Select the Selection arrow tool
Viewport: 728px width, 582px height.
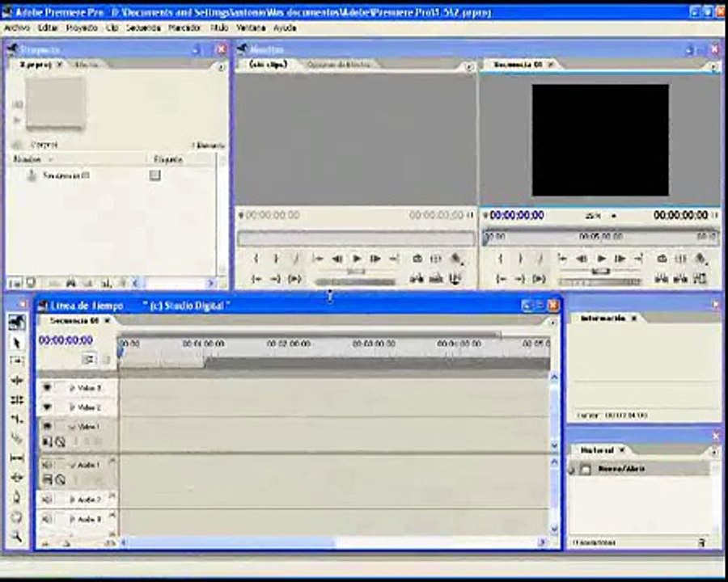click(x=17, y=343)
